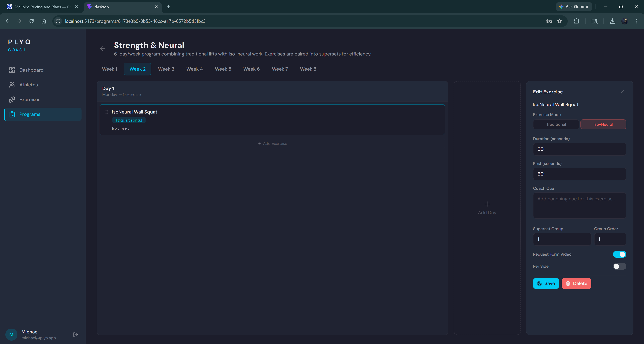Viewport: 644px width, 344px height.
Task: Click the Coach Cue text area
Action: coord(580,205)
